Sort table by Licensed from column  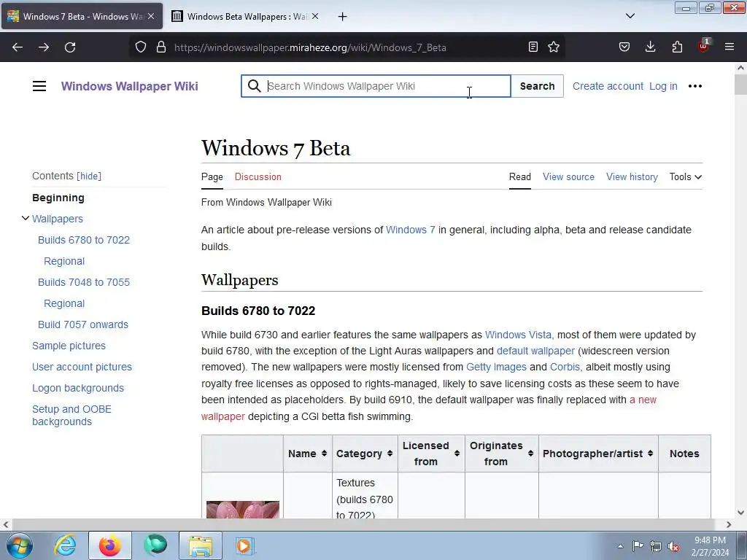pyautogui.click(x=431, y=454)
